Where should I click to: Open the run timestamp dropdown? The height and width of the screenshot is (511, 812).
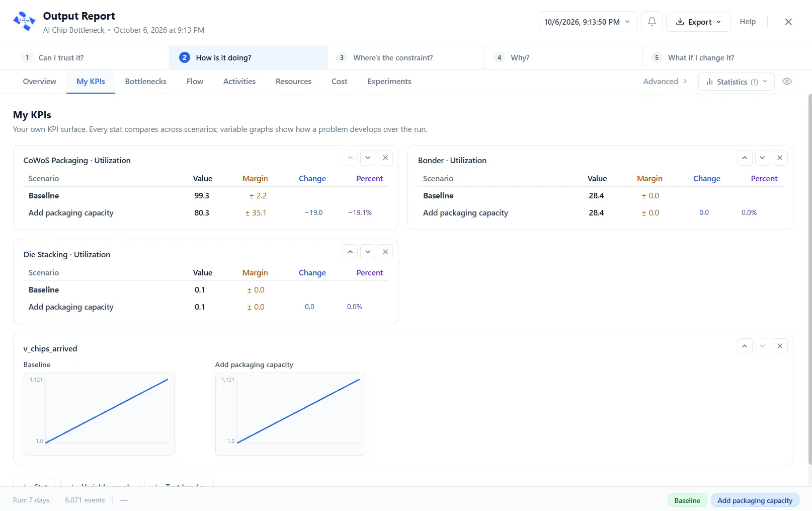pyautogui.click(x=587, y=22)
